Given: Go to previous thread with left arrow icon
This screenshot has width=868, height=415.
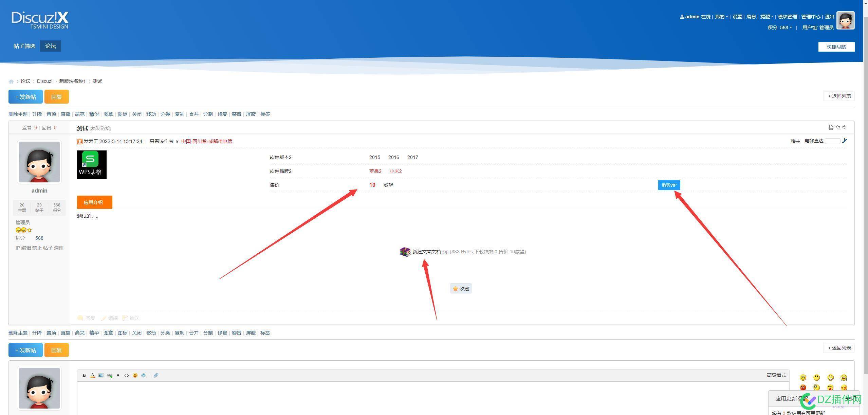Looking at the screenshot, I should (x=838, y=127).
